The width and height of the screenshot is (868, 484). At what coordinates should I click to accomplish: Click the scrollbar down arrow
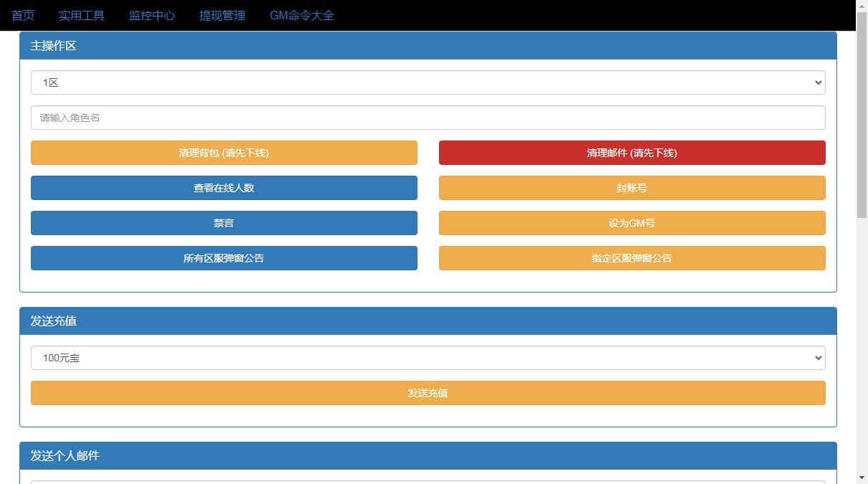[x=862, y=478]
